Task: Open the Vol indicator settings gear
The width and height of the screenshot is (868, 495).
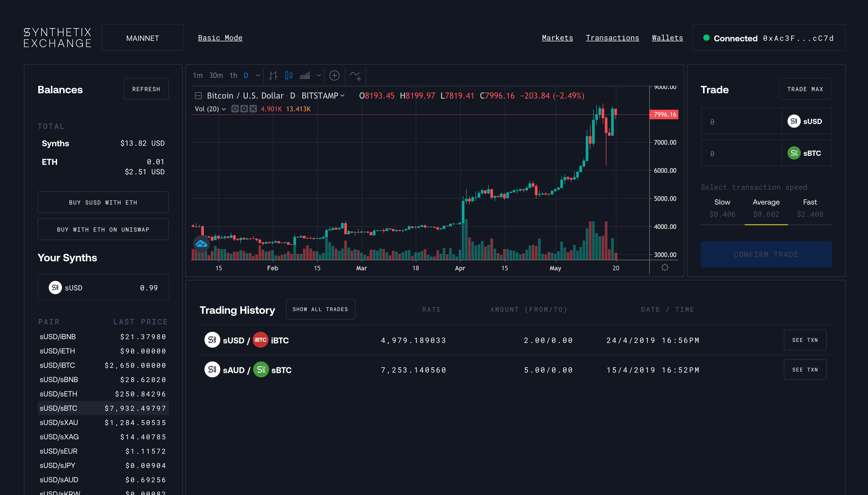Action: pyautogui.click(x=244, y=109)
